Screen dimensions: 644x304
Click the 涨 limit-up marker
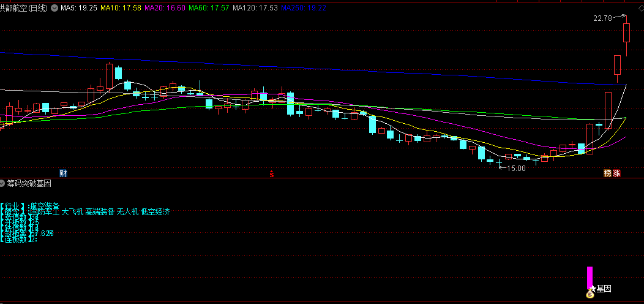click(x=616, y=173)
